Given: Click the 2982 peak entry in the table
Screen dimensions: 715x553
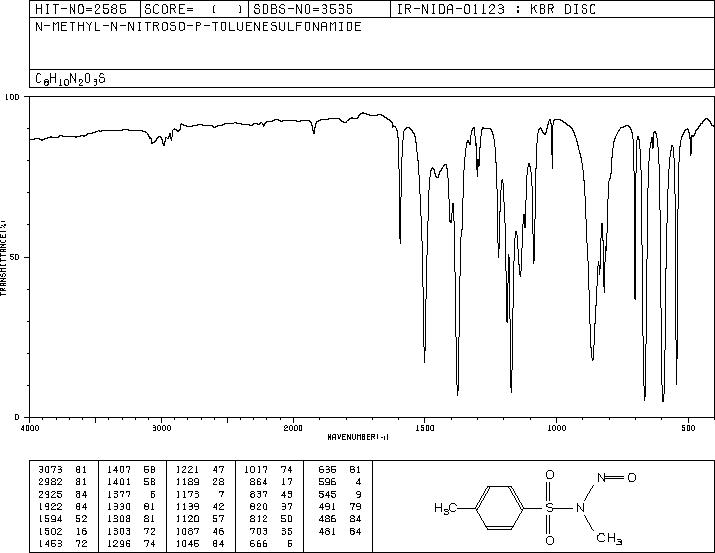Looking at the screenshot, I should coord(63,482).
